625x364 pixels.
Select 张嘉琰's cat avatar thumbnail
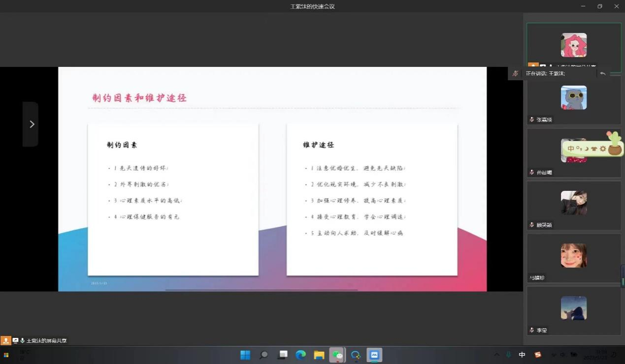click(x=573, y=97)
